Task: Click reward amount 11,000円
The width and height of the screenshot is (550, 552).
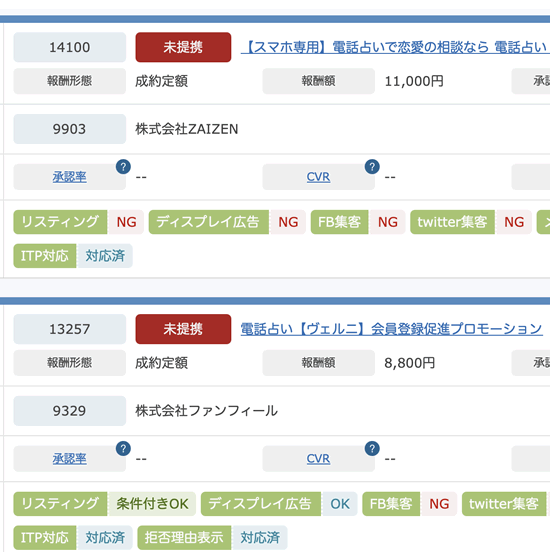Action: [x=414, y=81]
